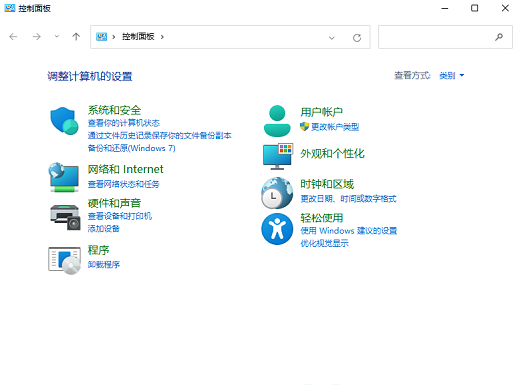Viewport: 520px width, 386px height.
Task: Open the Appearance and Personalization monitor icon
Action: pos(278,156)
